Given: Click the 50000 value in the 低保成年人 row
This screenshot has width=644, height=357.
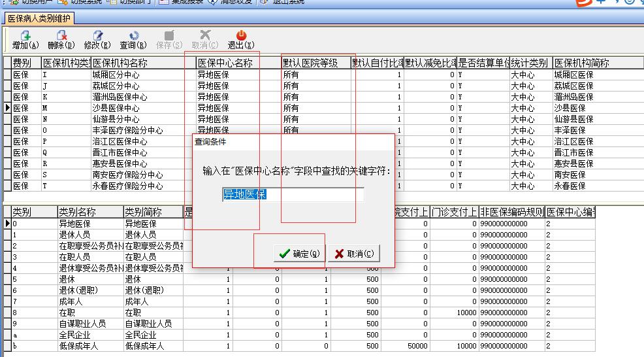Looking at the screenshot, I should point(405,346).
